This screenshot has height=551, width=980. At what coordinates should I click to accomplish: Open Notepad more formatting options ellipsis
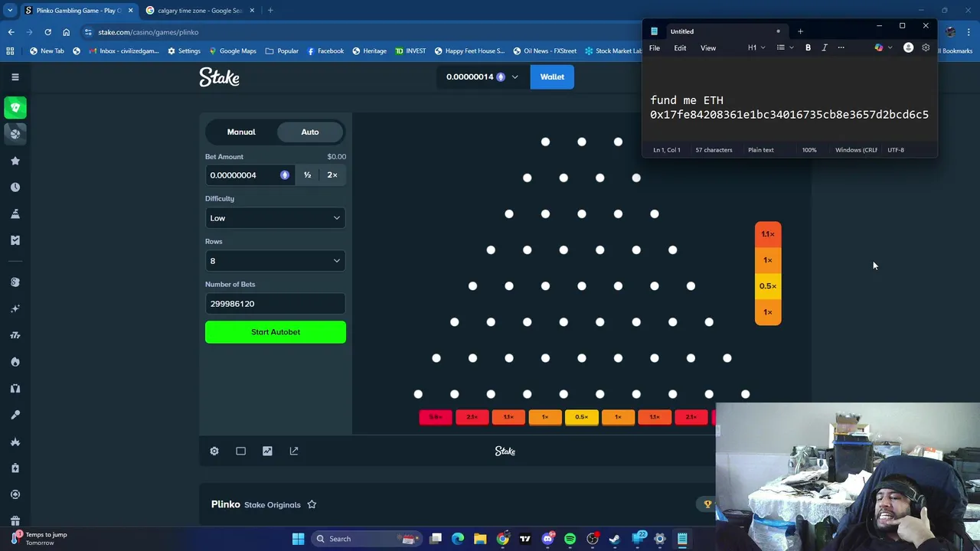coord(841,47)
